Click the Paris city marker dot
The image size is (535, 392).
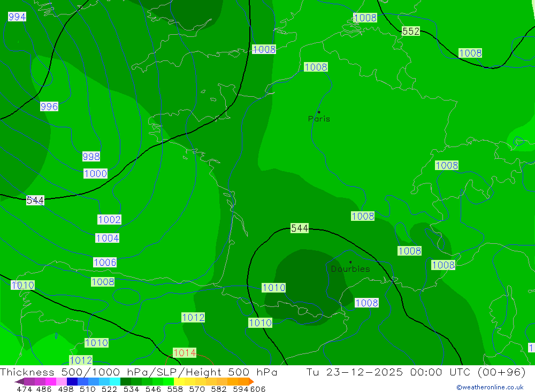pyautogui.click(x=319, y=112)
